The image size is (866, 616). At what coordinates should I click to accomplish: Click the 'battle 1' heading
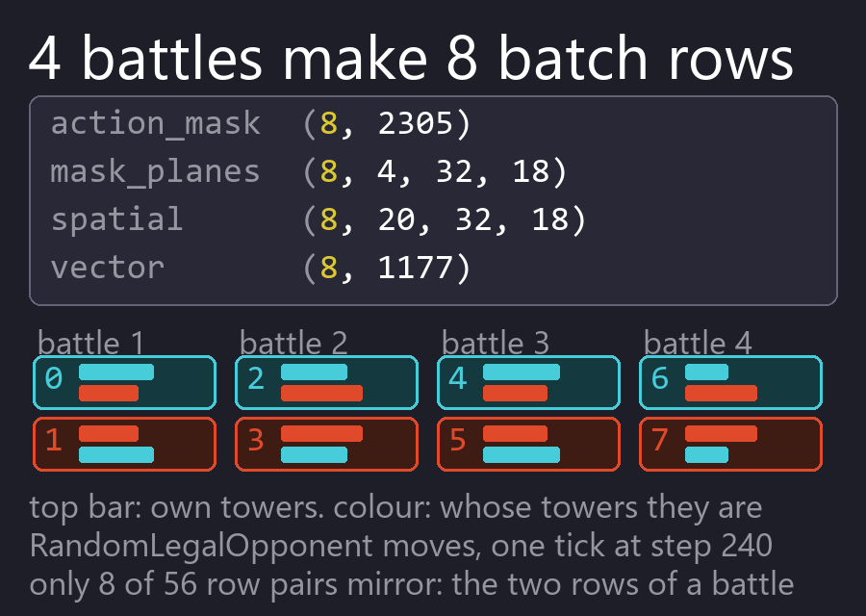point(91,343)
